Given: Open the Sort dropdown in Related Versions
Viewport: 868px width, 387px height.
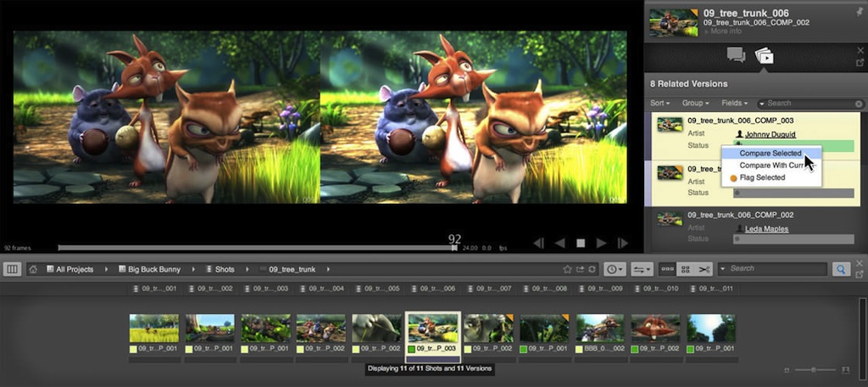Looking at the screenshot, I should 660,103.
